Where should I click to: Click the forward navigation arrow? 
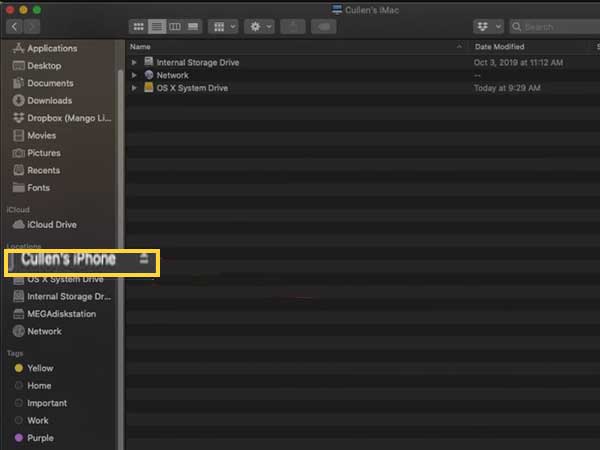click(x=32, y=27)
